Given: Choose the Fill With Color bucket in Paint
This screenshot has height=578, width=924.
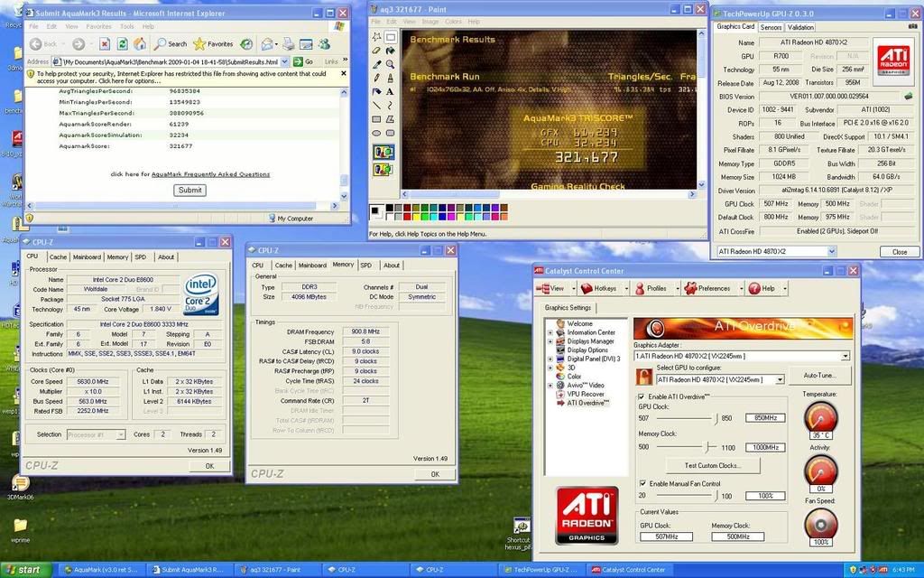Looking at the screenshot, I should pos(390,51).
